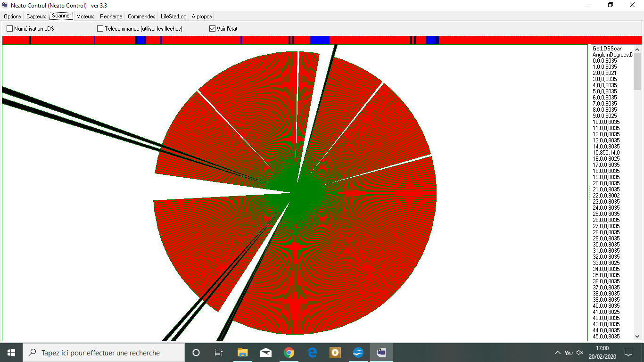Click the Windows Start button
The width and height of the screenshot is (644, 362).
coord(11,353)
